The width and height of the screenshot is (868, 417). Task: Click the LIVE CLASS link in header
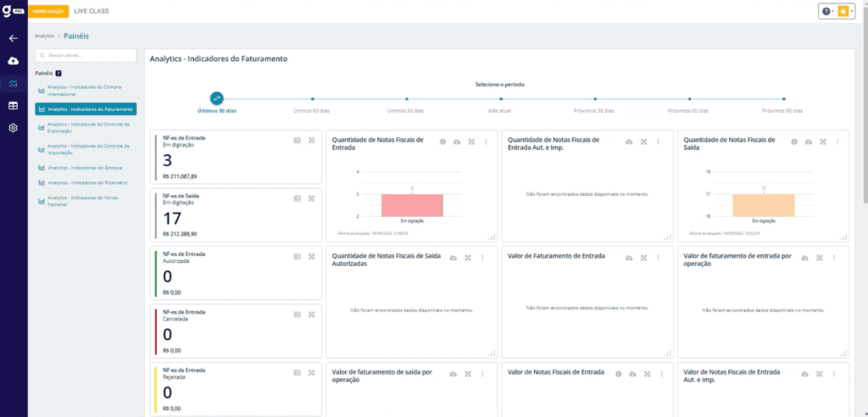92,11
